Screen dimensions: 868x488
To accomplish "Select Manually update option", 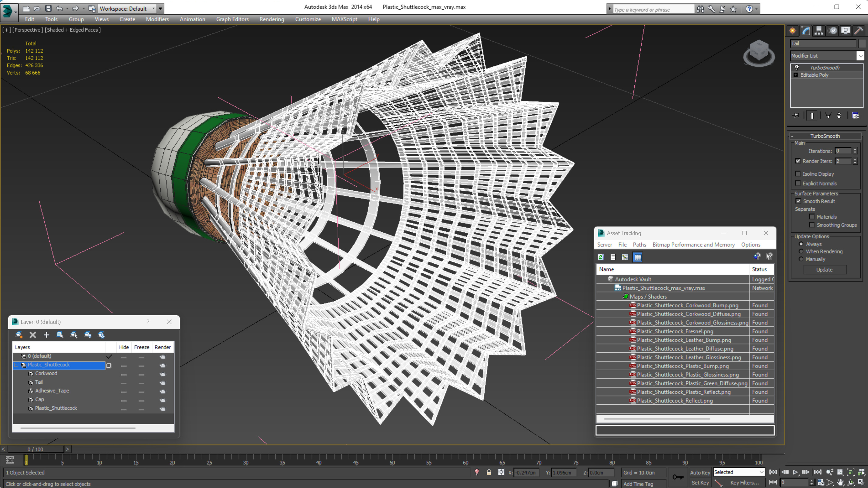I will pos(801,259).
